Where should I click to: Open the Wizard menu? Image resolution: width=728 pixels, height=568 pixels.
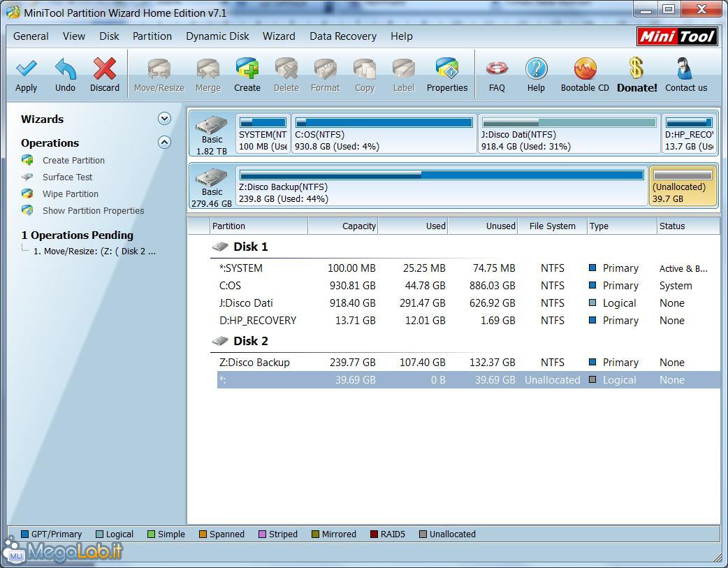(279, 36)
